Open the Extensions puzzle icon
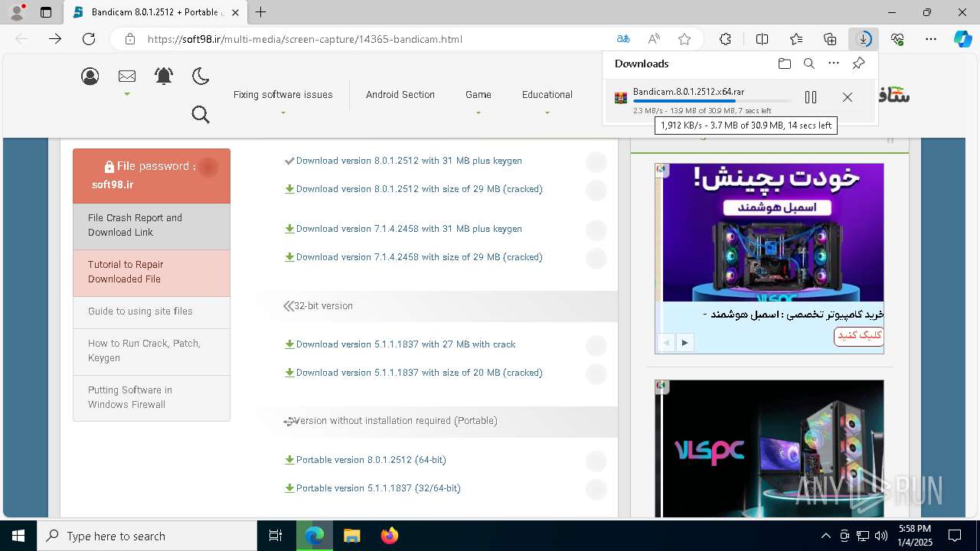 click(x=725, y=39)
